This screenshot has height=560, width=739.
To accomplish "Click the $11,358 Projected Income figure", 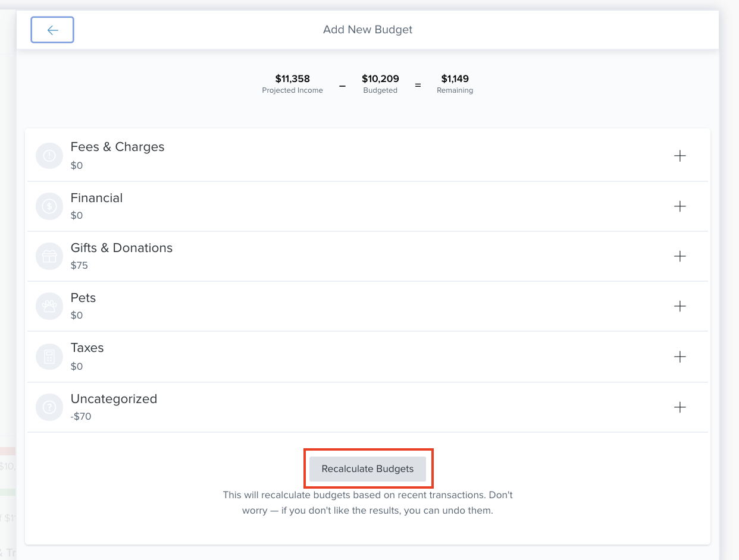I will click(x=292, y=78).
